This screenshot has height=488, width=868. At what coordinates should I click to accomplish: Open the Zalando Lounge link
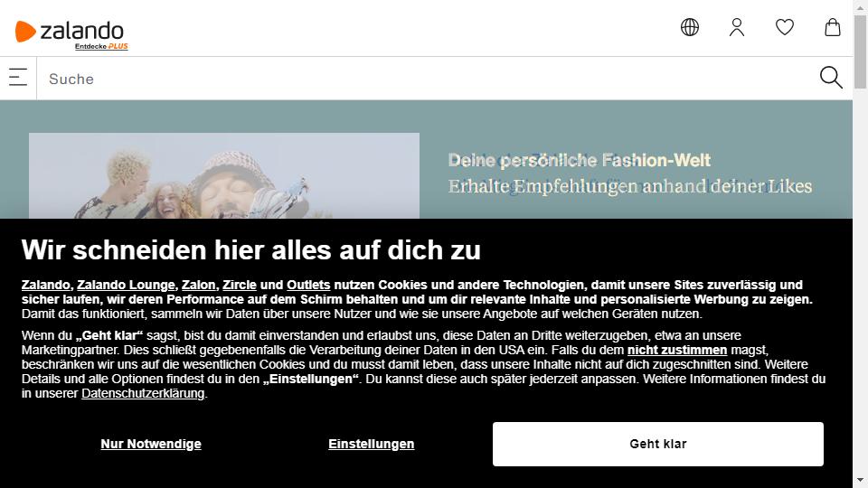[126, 285]
